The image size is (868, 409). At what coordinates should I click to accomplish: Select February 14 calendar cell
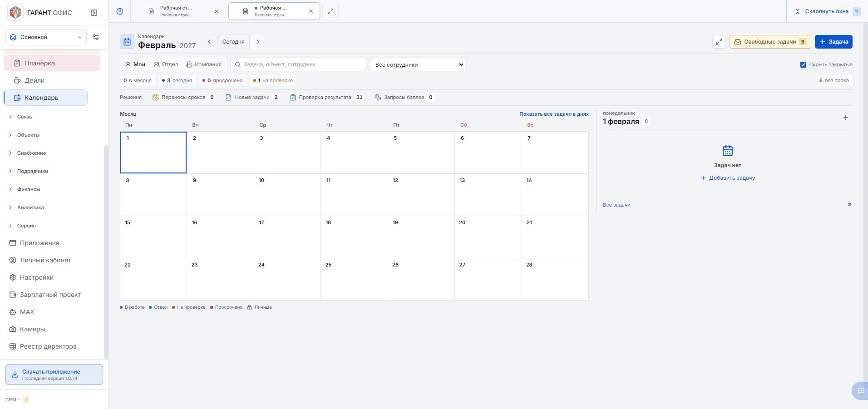tap(555, 195)
